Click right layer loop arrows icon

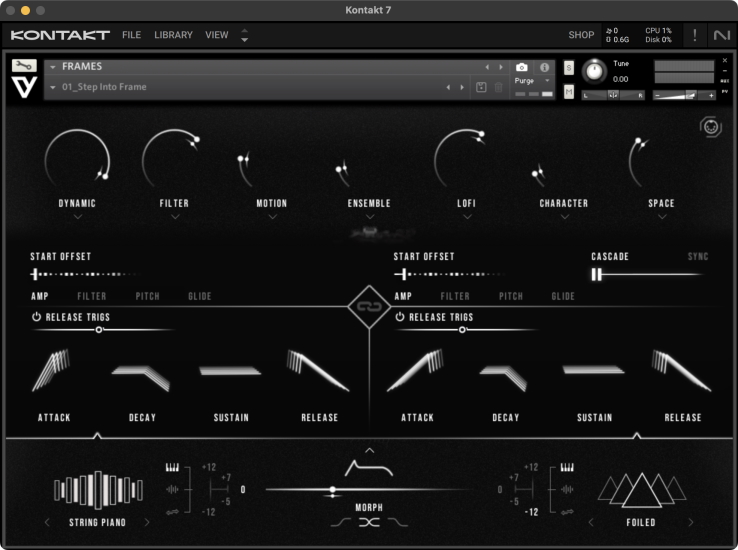[x=567, y=512]
